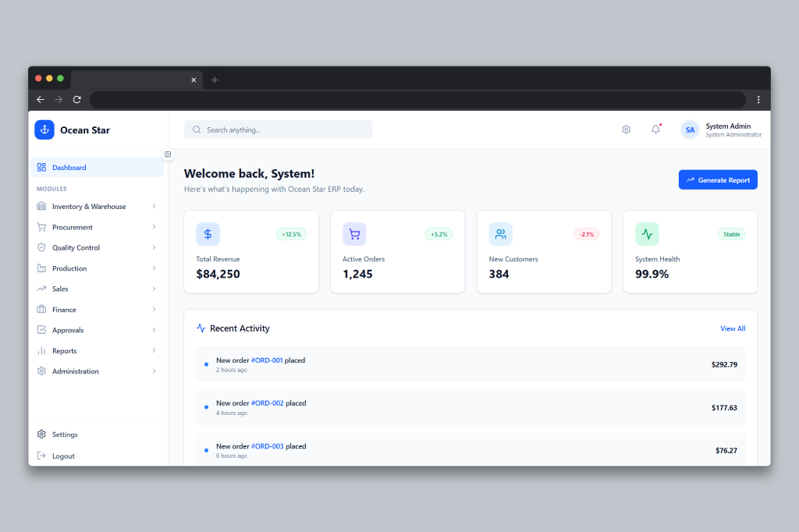Open order #ORD-002 link
The height and width of the screenshot is (532, 799).
click(x=268, y=403)
